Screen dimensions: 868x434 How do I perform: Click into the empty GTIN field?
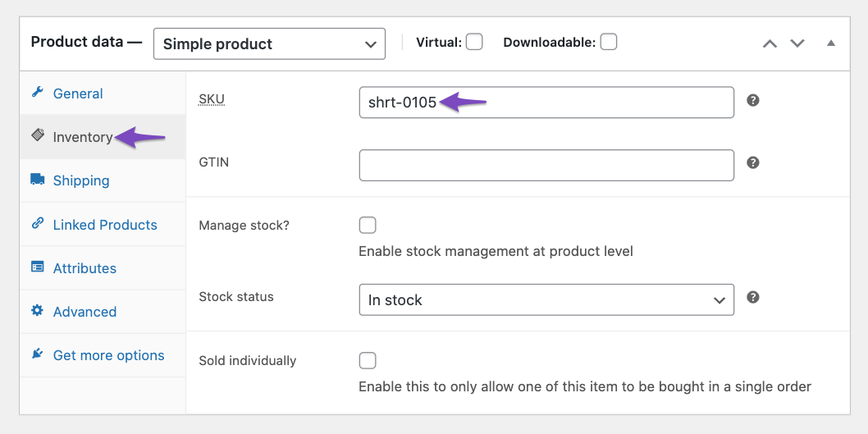(x=546, y=165)
